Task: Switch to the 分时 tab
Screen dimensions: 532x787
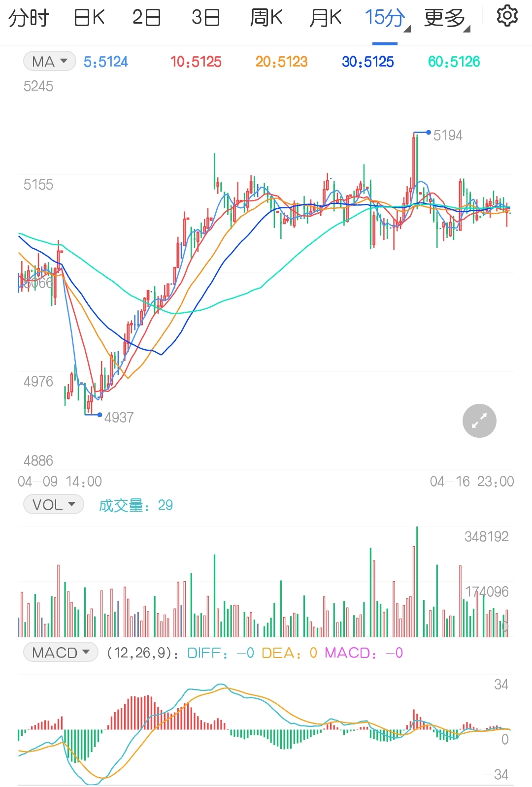Action: coord(29,18)
